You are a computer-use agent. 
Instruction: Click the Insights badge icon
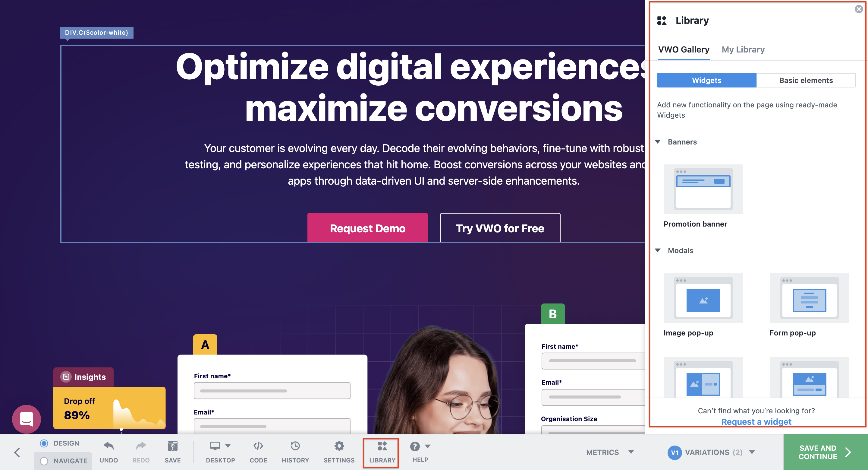[x=66, y=376]
